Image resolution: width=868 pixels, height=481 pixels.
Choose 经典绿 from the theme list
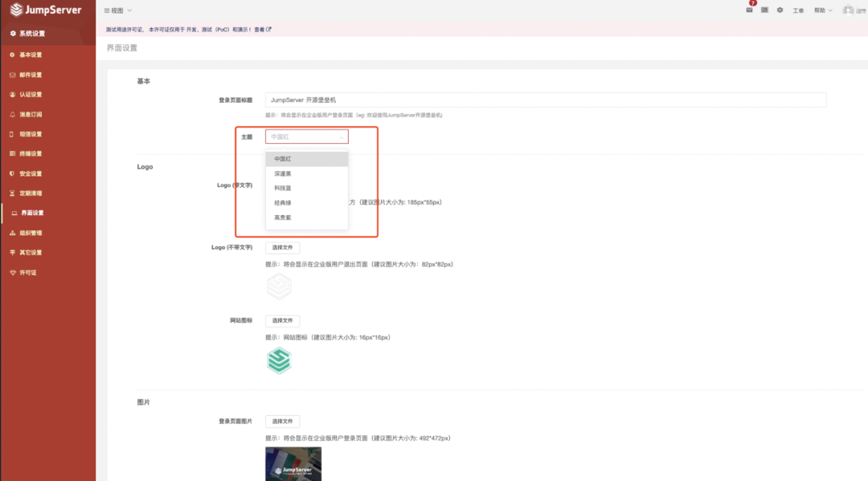pos(307,203)
